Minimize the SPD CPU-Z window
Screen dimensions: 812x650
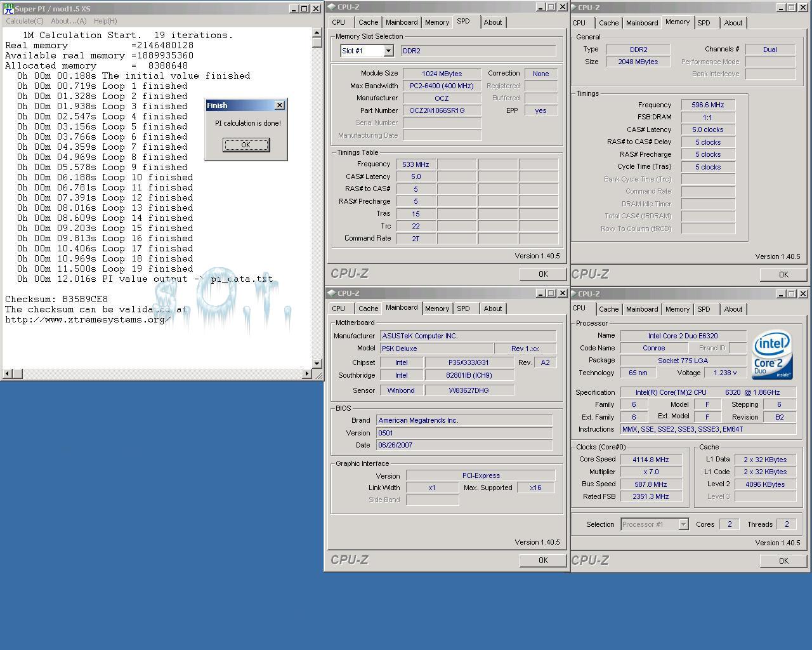pyautogui.click(x=540, y=7)
